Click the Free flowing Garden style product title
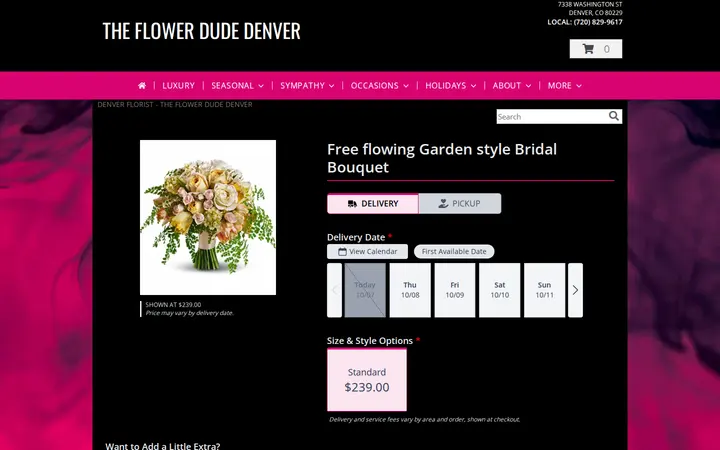The height and width of the screenshot is (450, 720). pos(442,158)
